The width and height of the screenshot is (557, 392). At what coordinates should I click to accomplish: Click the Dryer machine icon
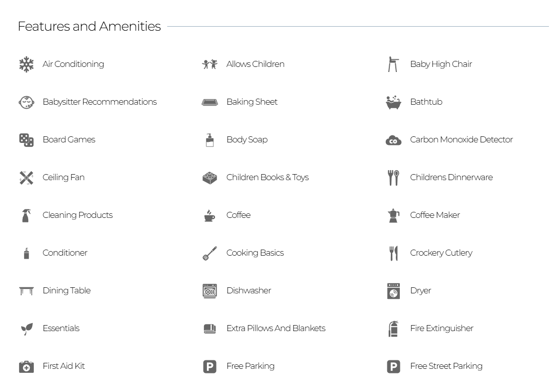coord(393,291)
